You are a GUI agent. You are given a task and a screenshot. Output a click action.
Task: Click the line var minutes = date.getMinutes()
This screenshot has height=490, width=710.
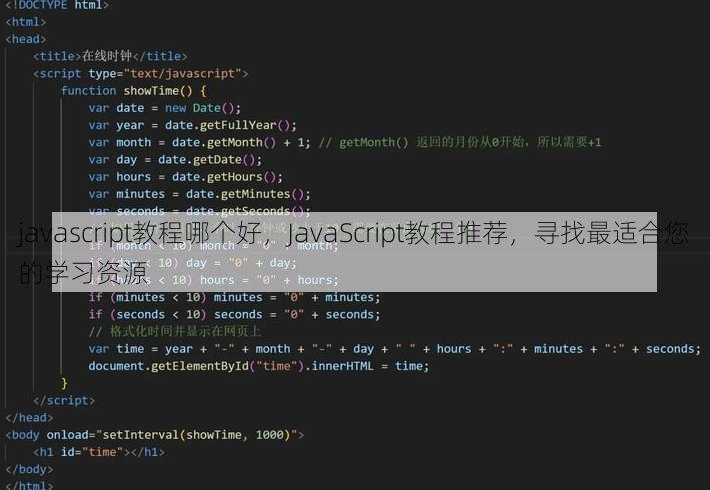pyautogui.click(x=200, y=194)
